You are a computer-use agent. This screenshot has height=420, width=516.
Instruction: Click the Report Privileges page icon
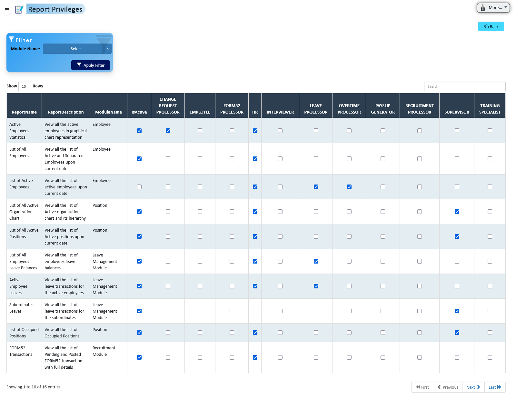tap(19, 9)
